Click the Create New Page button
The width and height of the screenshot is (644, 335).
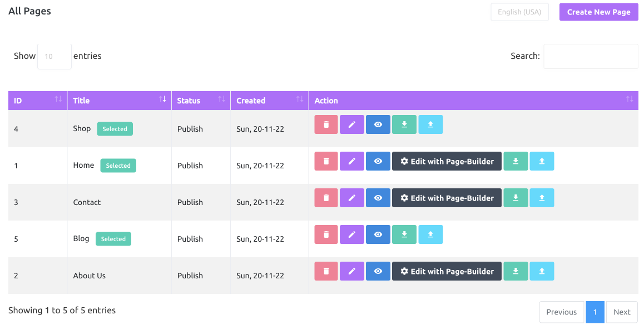pos(598,12)
